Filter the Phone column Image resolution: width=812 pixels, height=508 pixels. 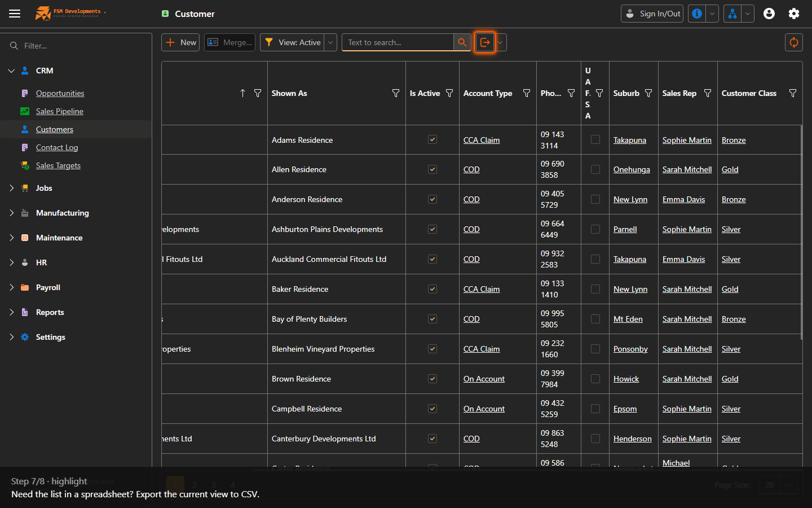click(x=571, y=93)
